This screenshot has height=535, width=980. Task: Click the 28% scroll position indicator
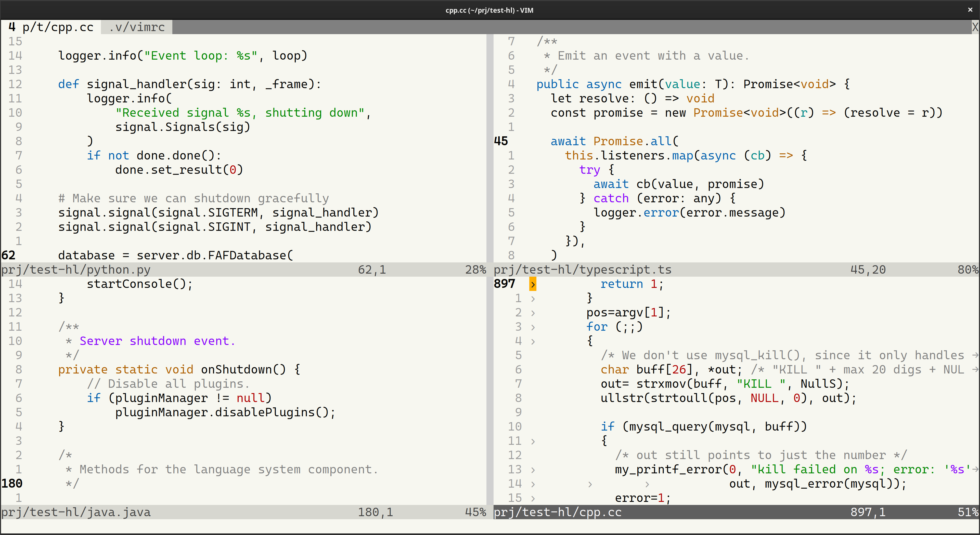(476, 270)
